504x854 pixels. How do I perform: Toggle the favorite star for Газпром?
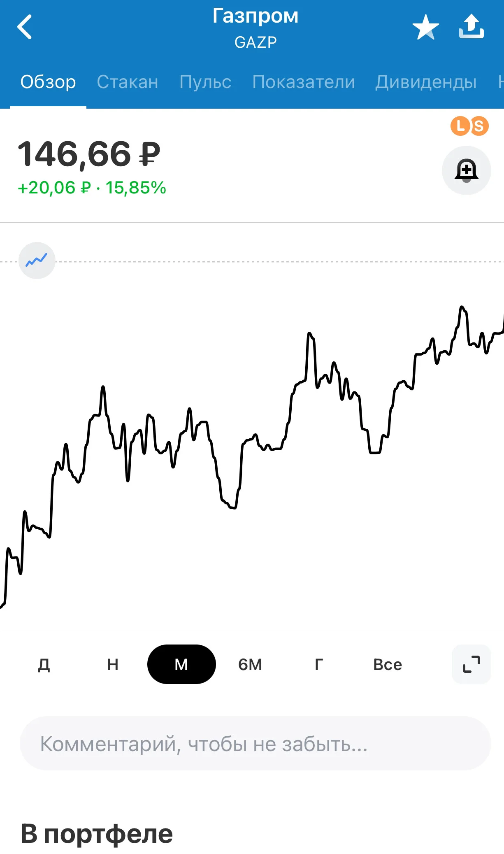tap(426, 27)
